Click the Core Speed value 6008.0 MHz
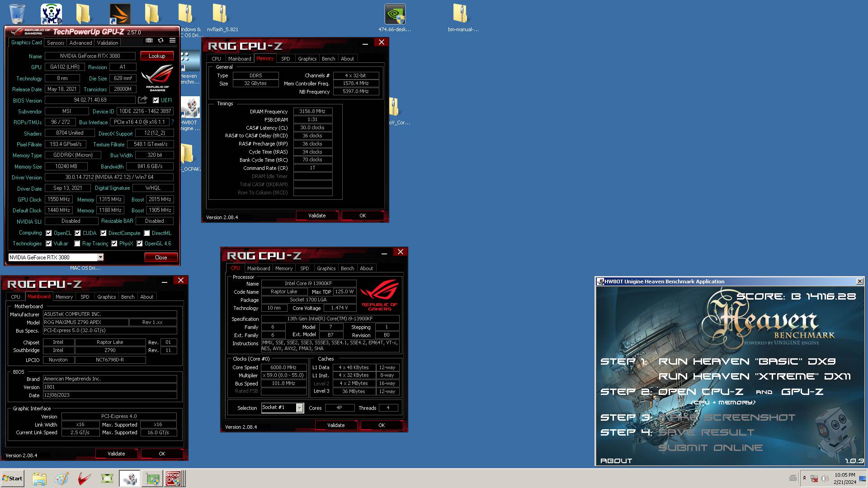This screenshot has height=488, width=868. point(283,367)
